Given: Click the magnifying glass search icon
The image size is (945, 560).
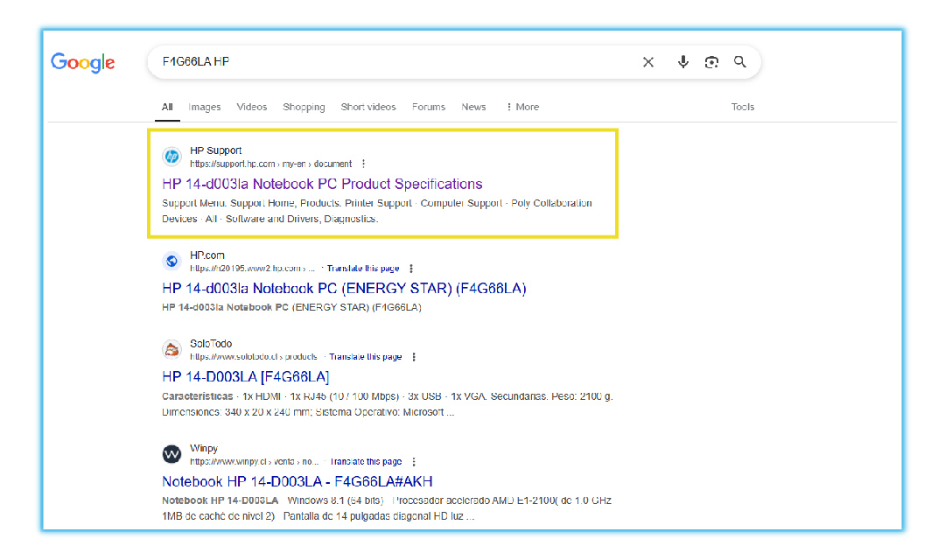Looking at the screenshot, I should click(x=740, y=62).
